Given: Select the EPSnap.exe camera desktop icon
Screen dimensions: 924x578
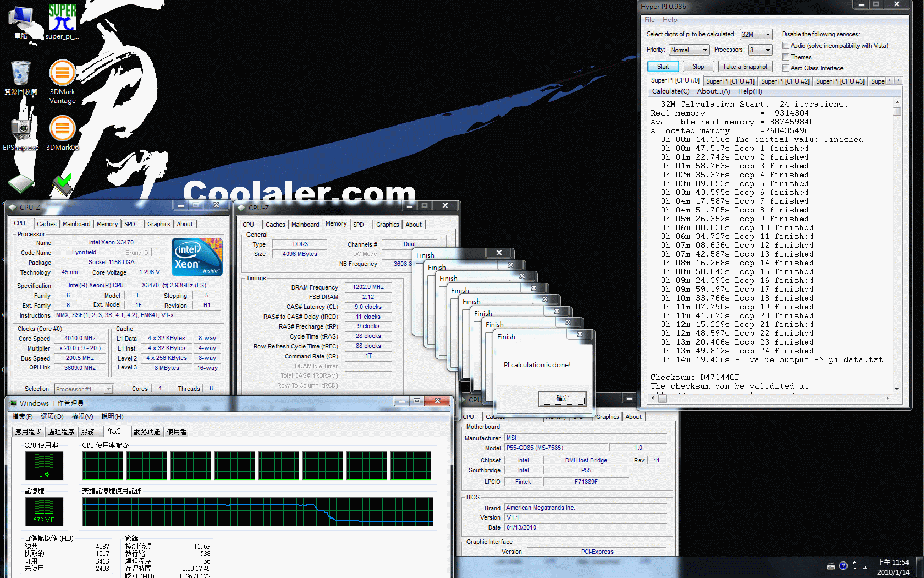Looking at the screenshot, I should tap(21, 133).
